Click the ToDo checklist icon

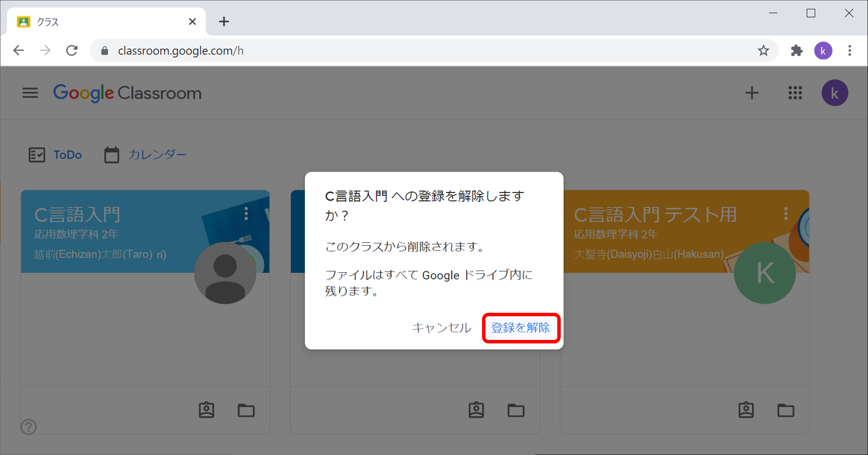[37, 155]
